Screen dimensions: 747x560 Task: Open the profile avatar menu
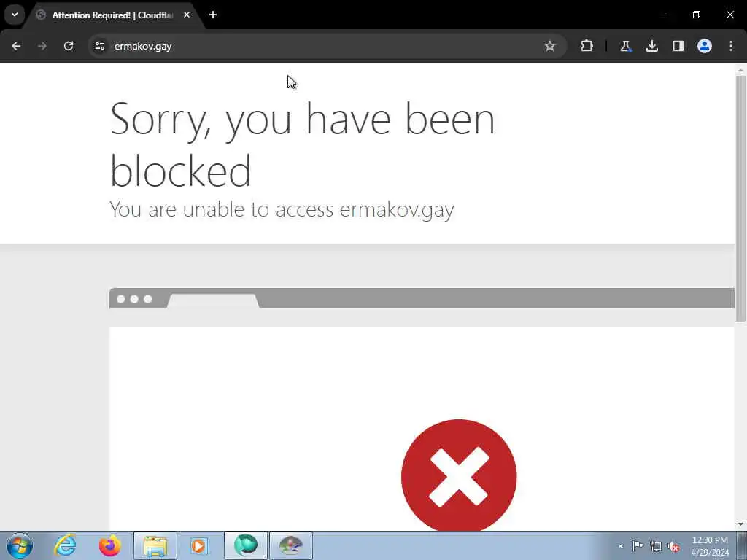pyautogui.click(x=705, y=46)
